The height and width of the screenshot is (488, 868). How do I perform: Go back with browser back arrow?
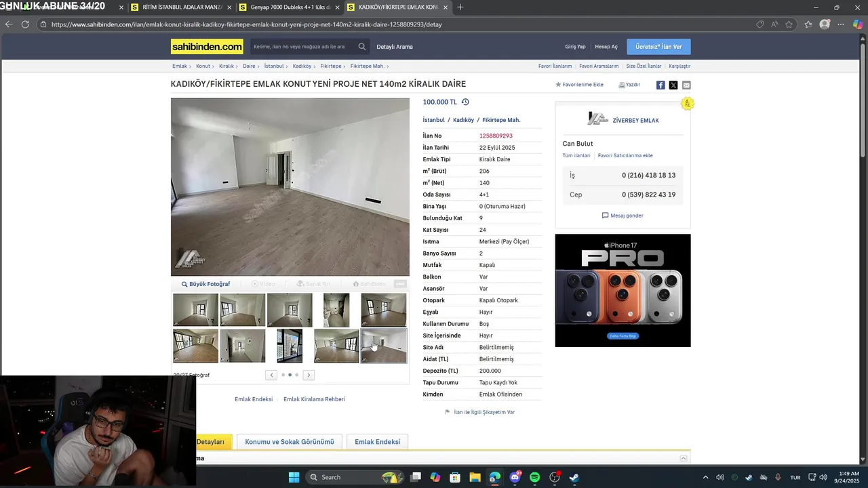(x=9, y=24)
